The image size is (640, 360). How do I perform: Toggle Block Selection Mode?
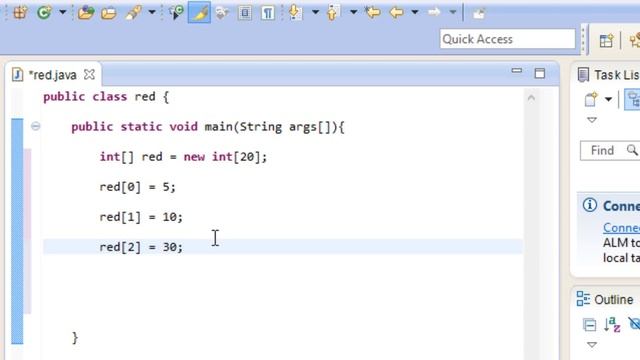244,13
